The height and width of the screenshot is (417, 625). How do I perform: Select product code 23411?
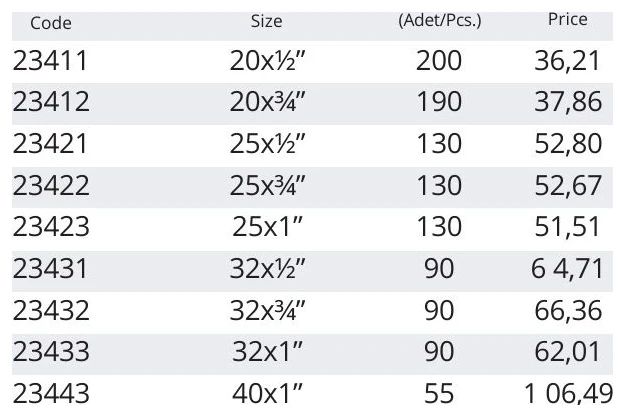pos(50,61)
